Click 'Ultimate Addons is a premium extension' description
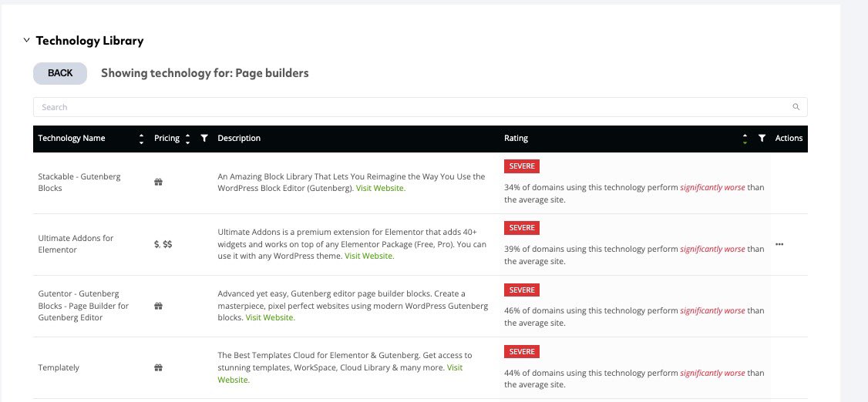The height and width of the screenshot is (402, 868). pyautogui.click(x=352, y=244)
